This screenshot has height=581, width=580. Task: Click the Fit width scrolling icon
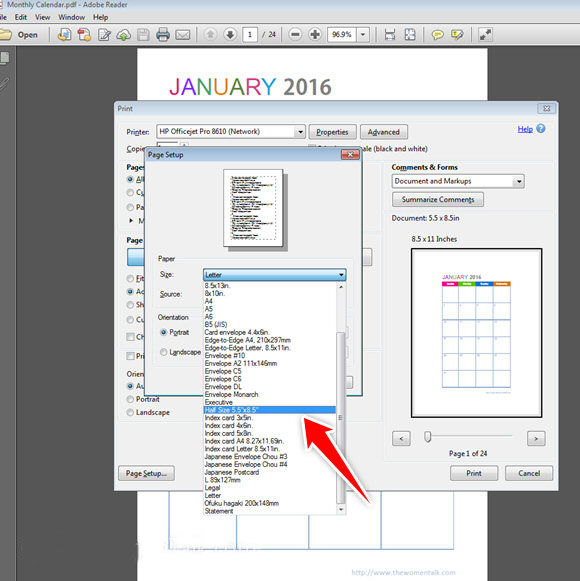click(390, 35)
